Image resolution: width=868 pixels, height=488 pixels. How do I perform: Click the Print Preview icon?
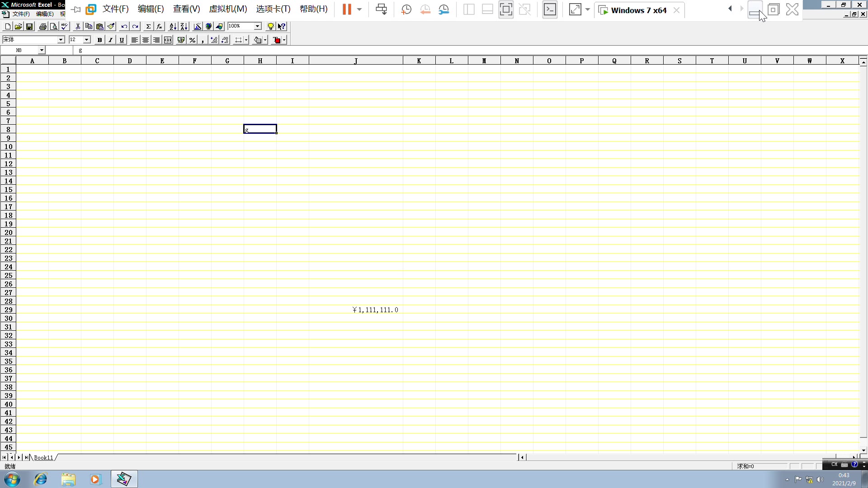click(x=54, y=27)
